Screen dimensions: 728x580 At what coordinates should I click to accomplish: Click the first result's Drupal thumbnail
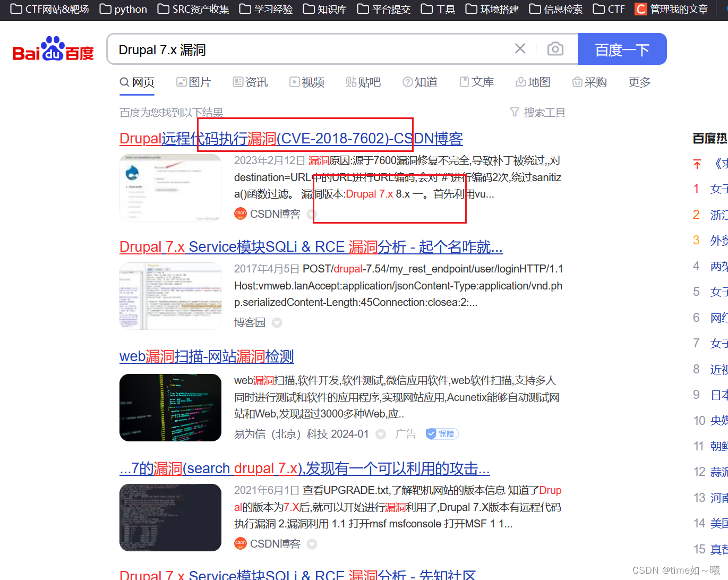[170, 187]
